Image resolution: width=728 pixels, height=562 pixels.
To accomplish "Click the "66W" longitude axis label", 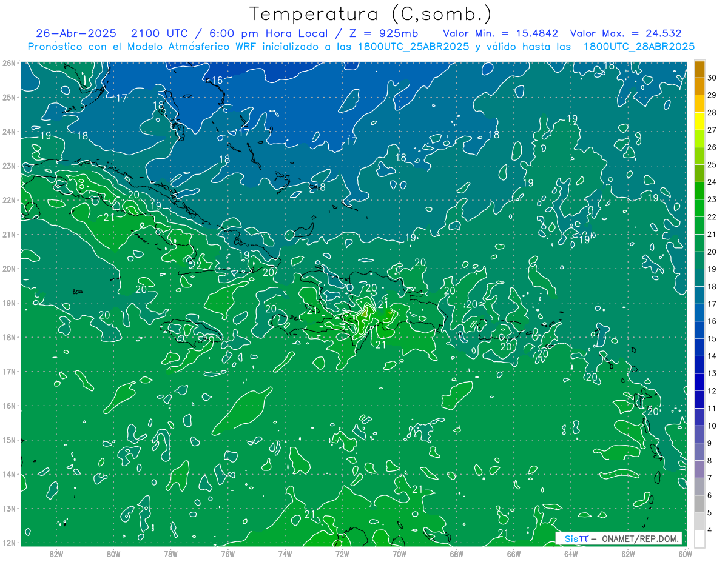I will [513, 553].
